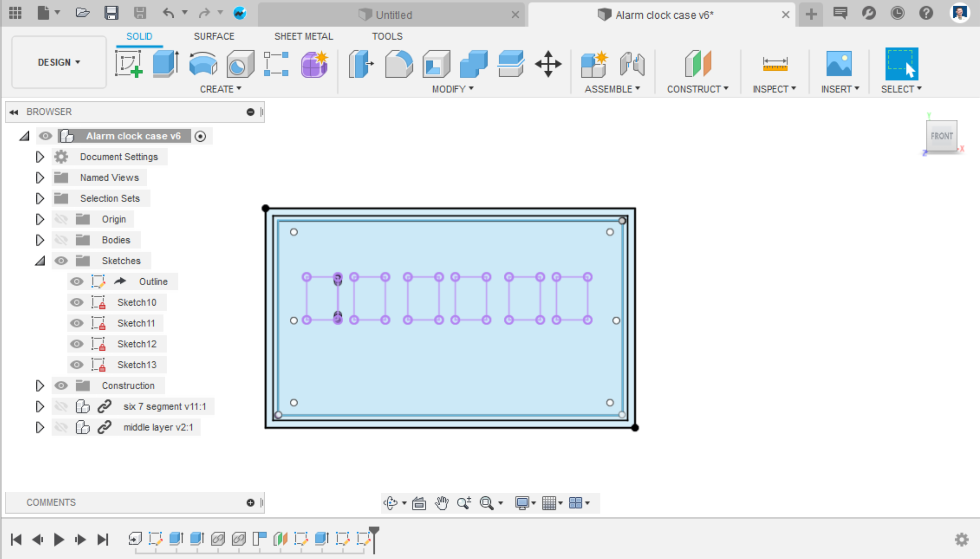Open the SHEET METAL tab

point(303,36)
